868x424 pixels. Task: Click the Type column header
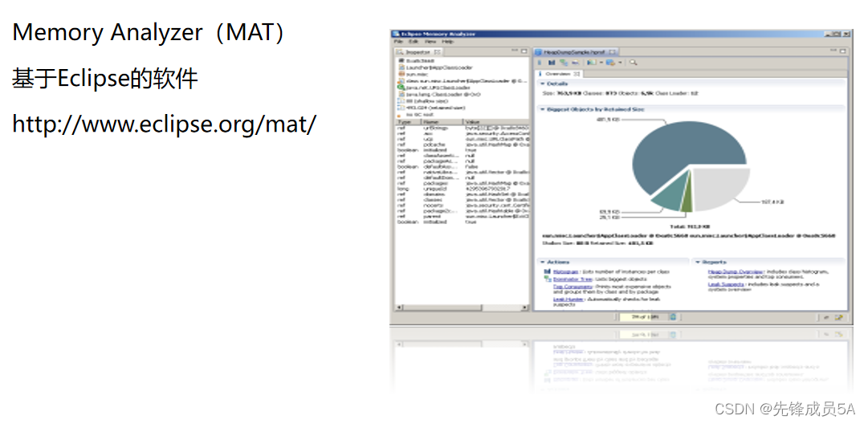coord(409,122)
